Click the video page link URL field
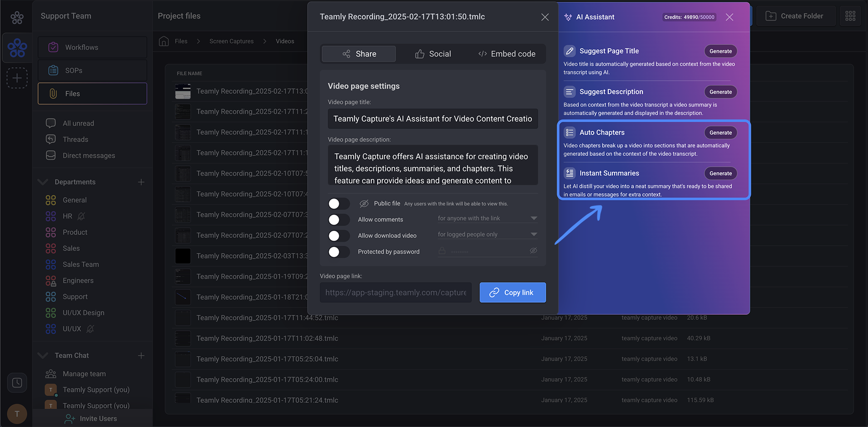 pyautogui.click(x=395, y=293)
